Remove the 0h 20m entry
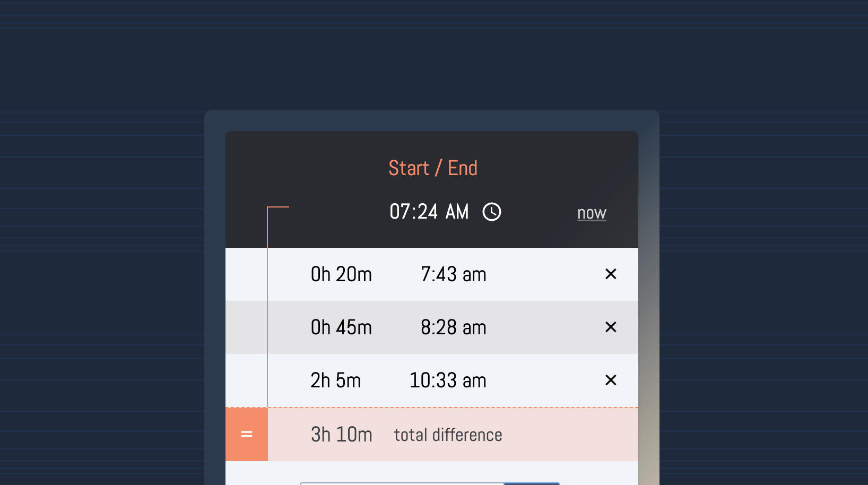 (611, 274)
